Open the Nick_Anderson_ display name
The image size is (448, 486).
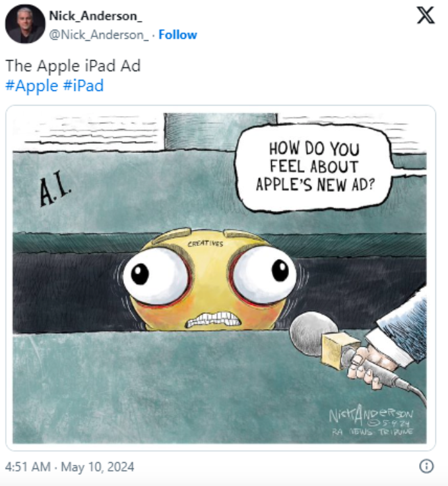96,16
